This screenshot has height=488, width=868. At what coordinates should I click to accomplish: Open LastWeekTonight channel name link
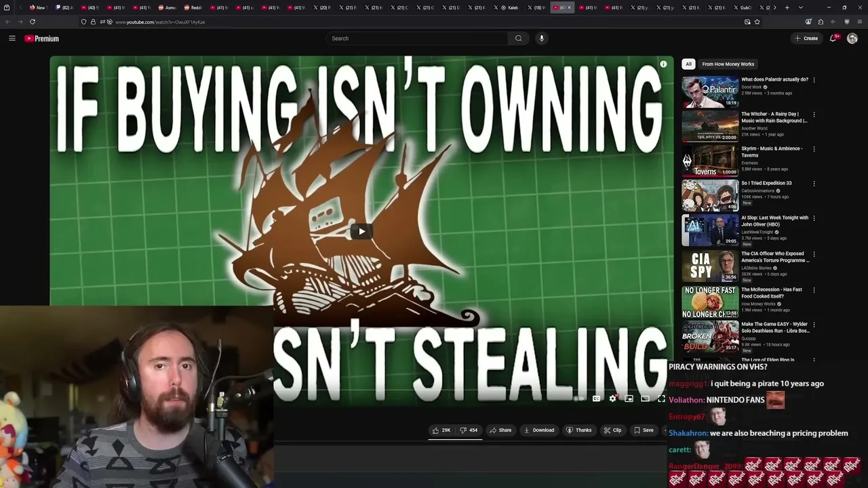(x=757, y=232)
